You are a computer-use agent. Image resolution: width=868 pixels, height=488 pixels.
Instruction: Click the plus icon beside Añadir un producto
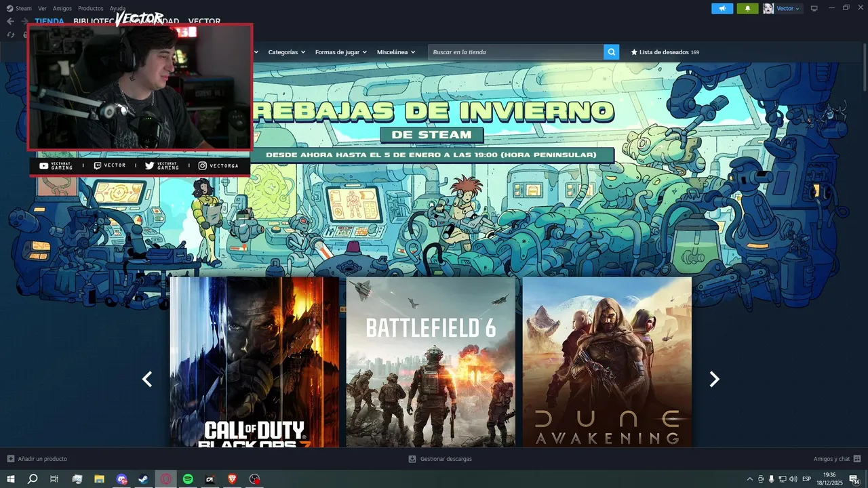pos(10,459)
